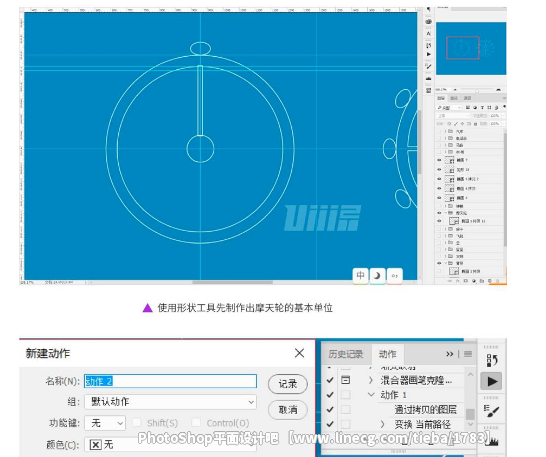
Task: Click the 取消 button
Action: (x=288, y=410)
